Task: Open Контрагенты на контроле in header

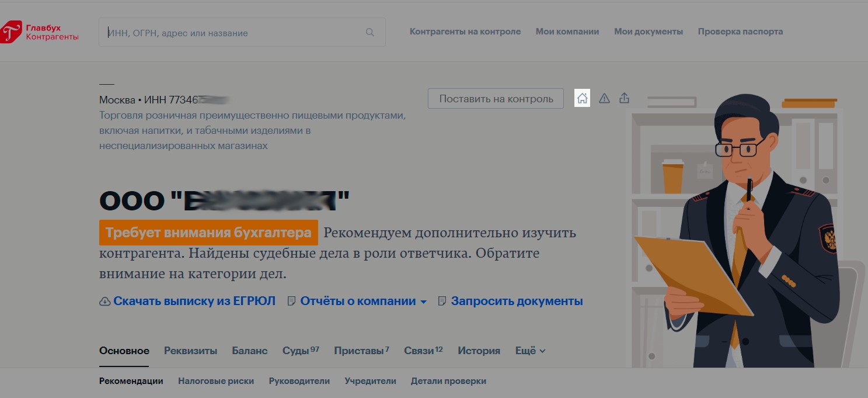Action: point(465,32)
